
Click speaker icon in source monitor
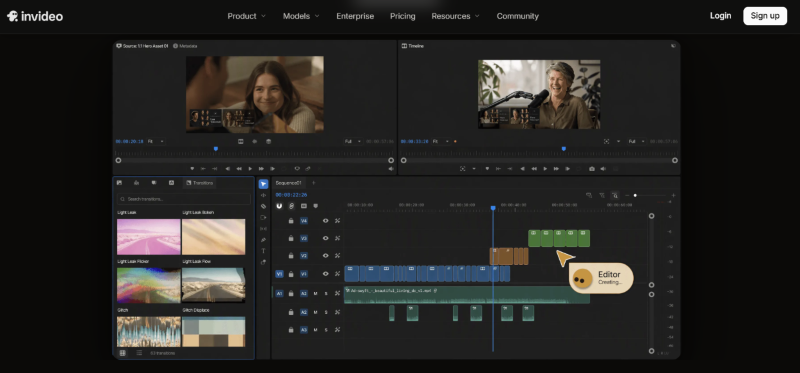pyautogui.click(x=391, y=168)
